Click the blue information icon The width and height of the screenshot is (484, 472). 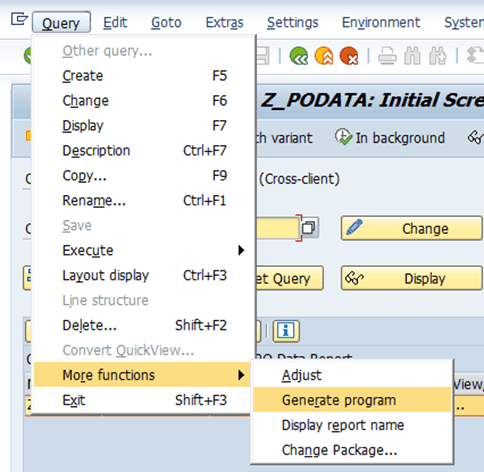coord(286,331)
